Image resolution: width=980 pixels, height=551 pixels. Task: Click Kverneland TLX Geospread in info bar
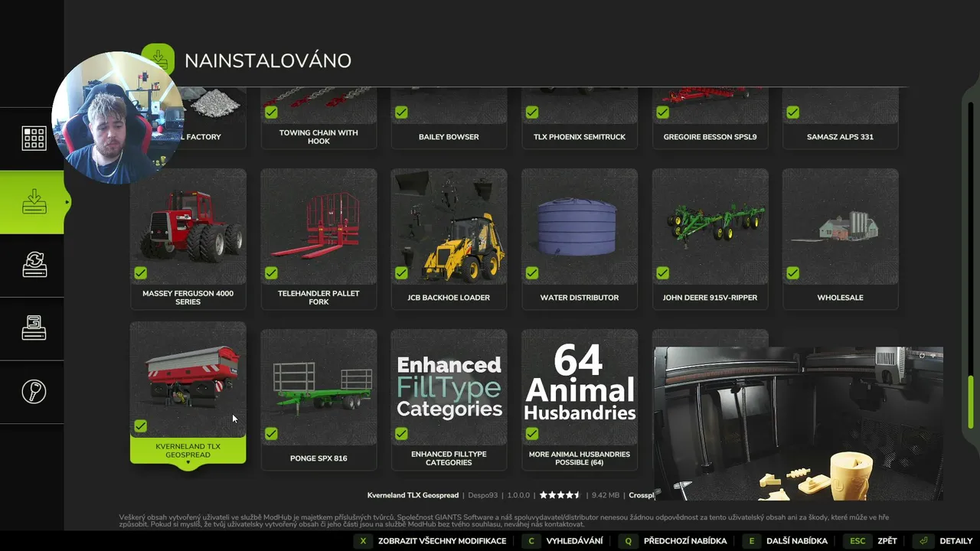[413, 495]
